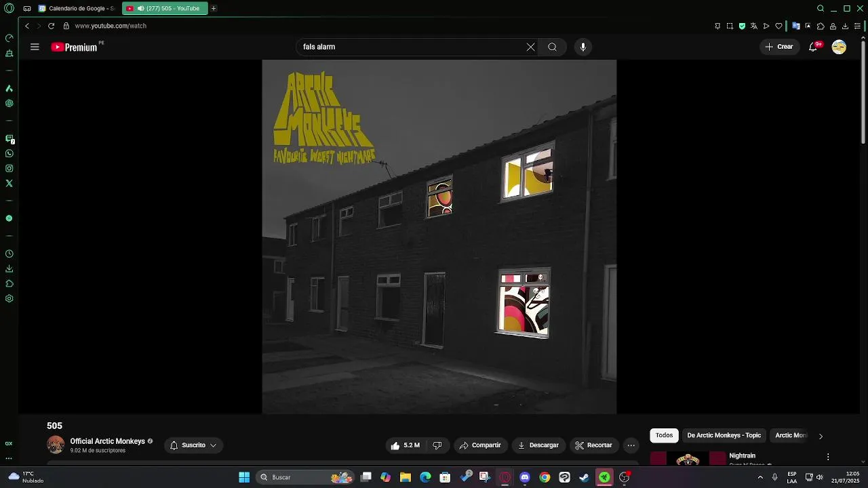Open the Arctic Monkeys channel avatar
Image resolution: width=868 pixels, height=488 pixels.
pyautogui.click(x=56, y=445)
